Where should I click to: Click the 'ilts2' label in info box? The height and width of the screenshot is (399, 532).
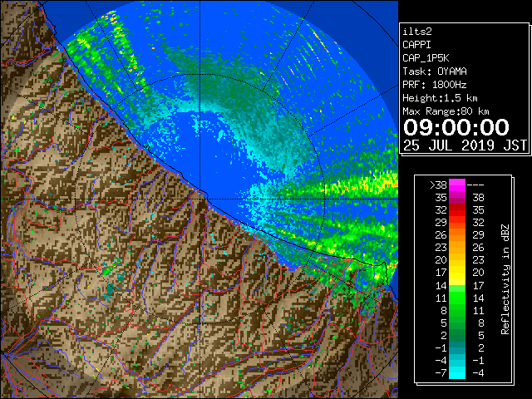(x=417, y=32)
